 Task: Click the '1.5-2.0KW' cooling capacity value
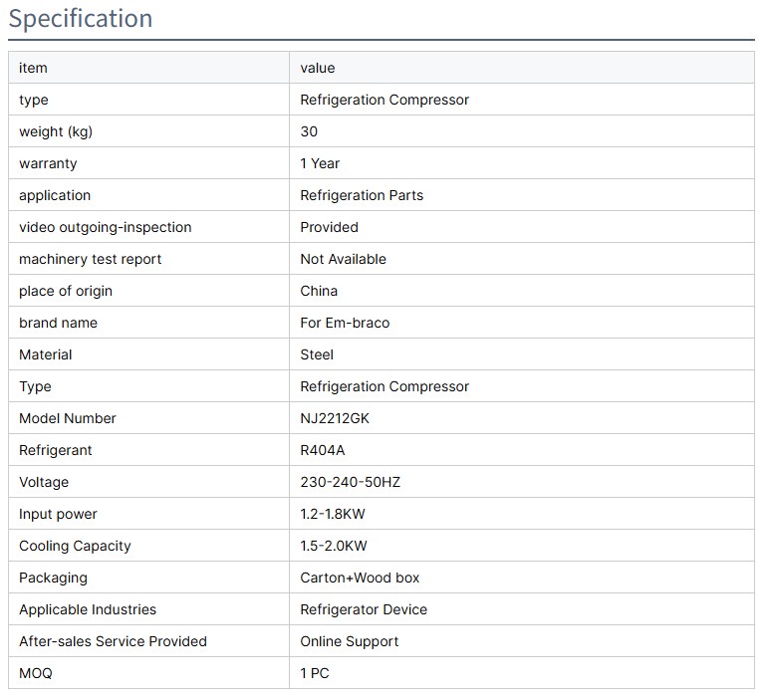tap(334, 546)
